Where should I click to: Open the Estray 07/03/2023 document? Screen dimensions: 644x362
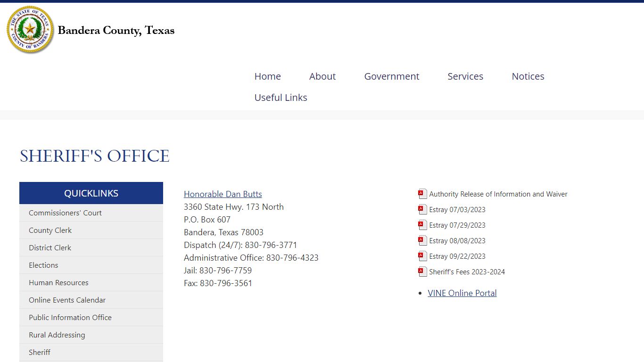point(457,210)
